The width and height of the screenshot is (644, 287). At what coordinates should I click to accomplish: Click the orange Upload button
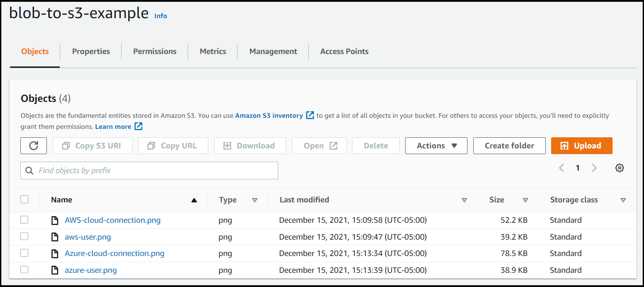coord(582,146)
